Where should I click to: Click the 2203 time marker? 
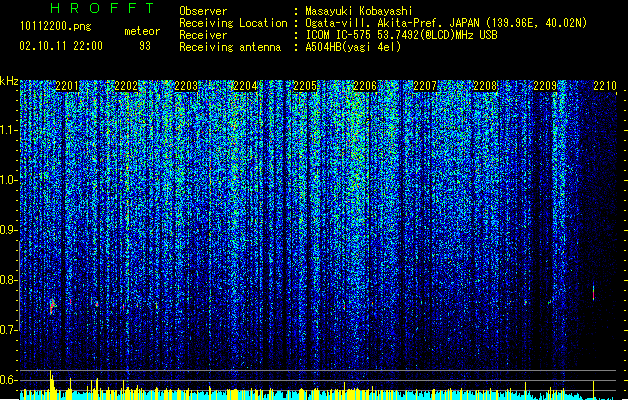(x=186, y=86)
